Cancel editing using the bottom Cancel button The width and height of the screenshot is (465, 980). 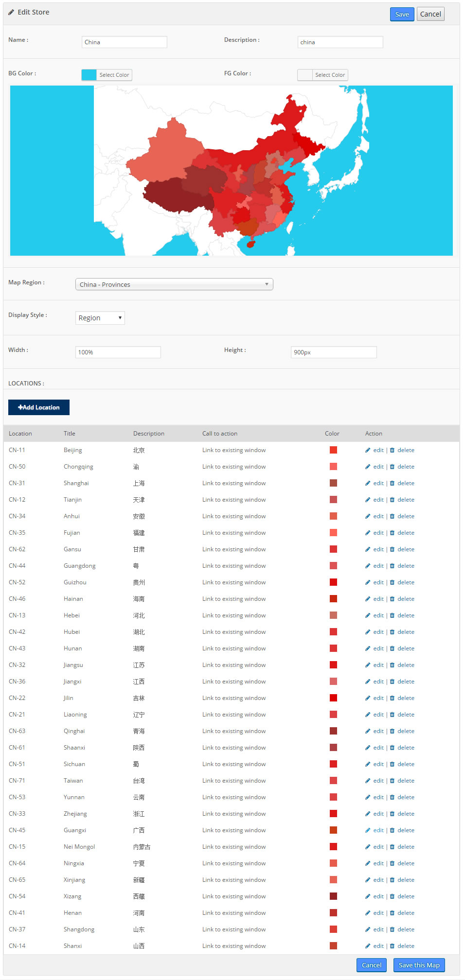point(372,965)
